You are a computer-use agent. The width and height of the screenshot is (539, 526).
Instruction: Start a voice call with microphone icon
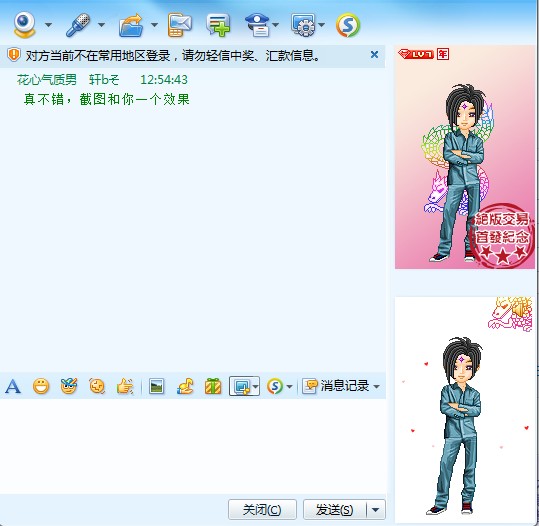(79, 25)
